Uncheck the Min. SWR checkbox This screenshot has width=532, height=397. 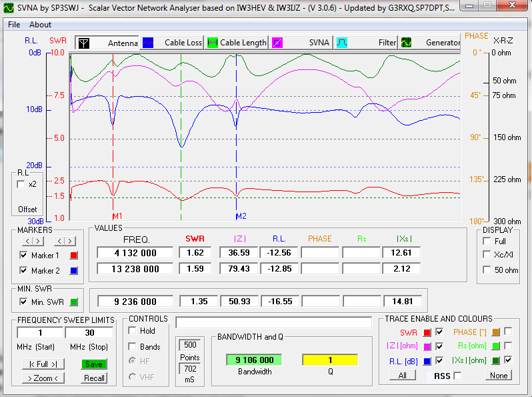tap(24, 302)
